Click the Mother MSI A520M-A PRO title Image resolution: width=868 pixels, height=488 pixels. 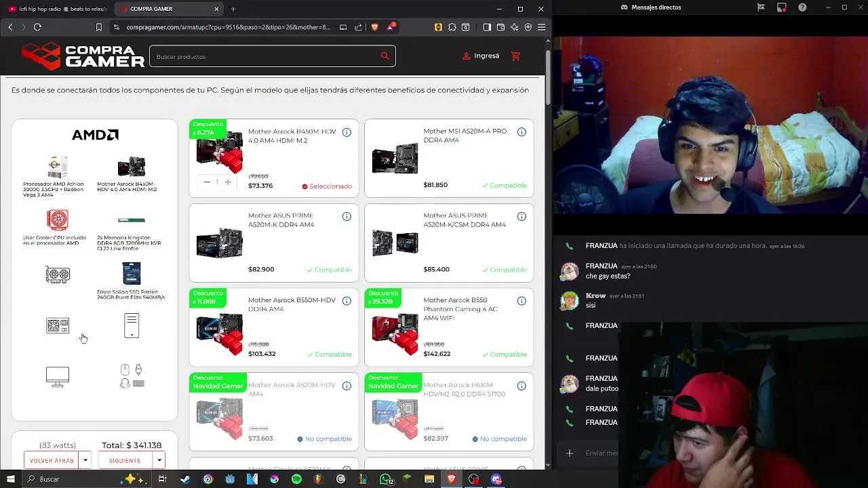tap(465, 136)
